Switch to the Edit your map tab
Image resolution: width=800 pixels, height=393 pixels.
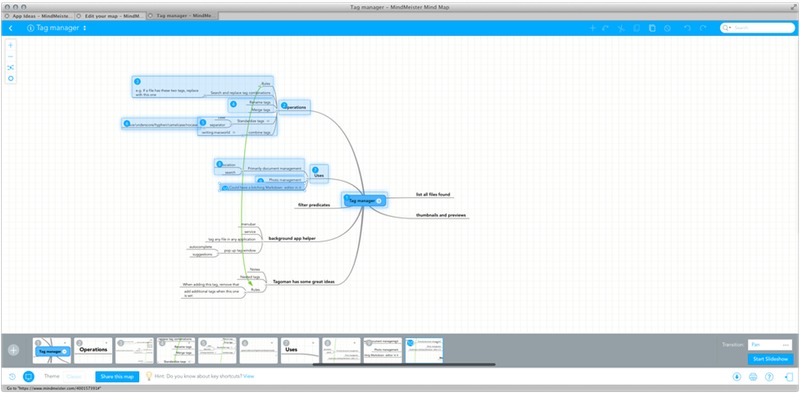(110, 16)
